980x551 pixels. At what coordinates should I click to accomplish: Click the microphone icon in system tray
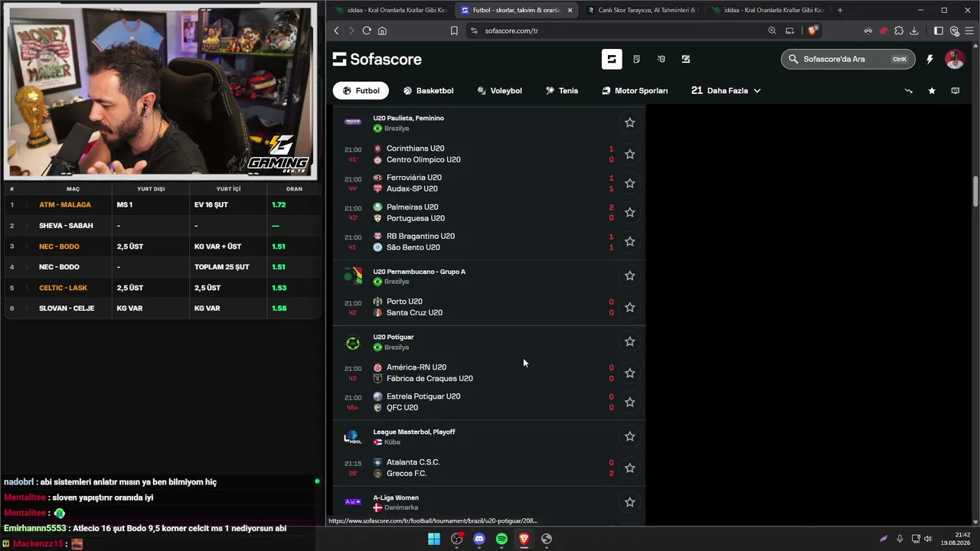tap(900, 539)
